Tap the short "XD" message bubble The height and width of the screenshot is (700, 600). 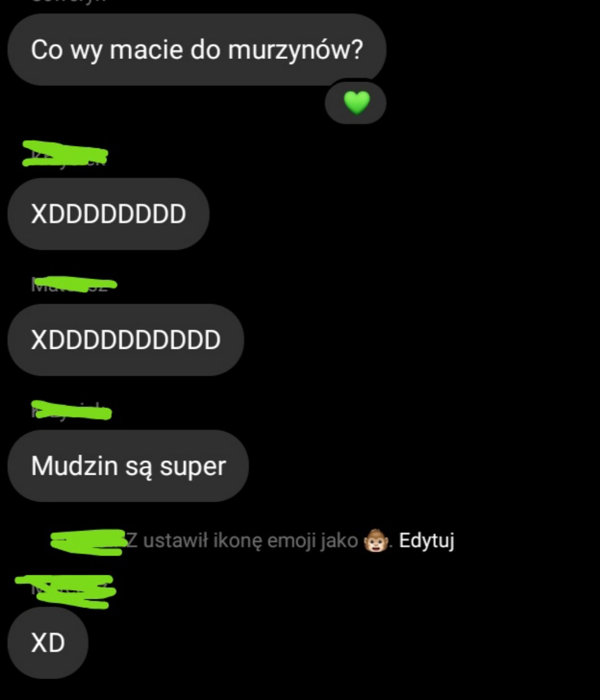point(48,643)
